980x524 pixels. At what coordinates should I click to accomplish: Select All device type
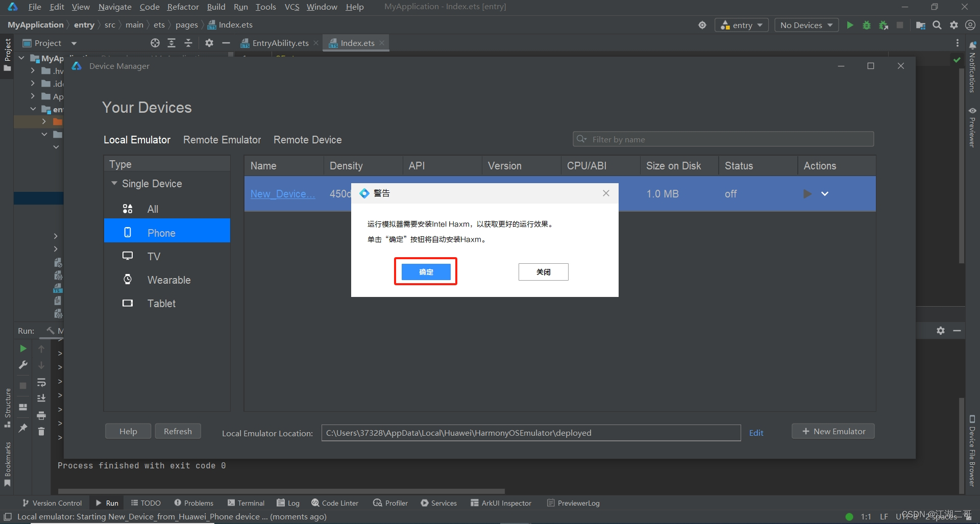point(167,209)
